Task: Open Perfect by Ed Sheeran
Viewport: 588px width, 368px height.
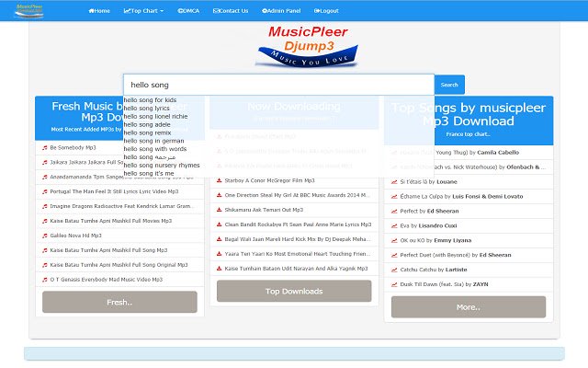Action: pos(429,211)
